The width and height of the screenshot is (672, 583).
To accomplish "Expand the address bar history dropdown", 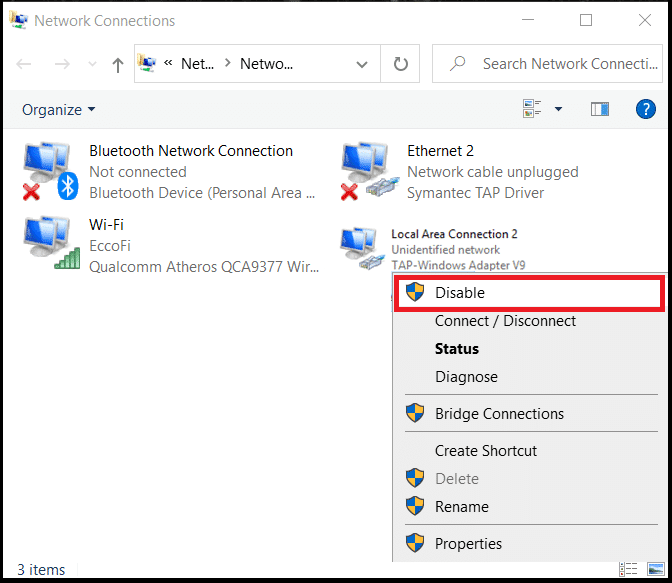I will [x=362, y=64].
